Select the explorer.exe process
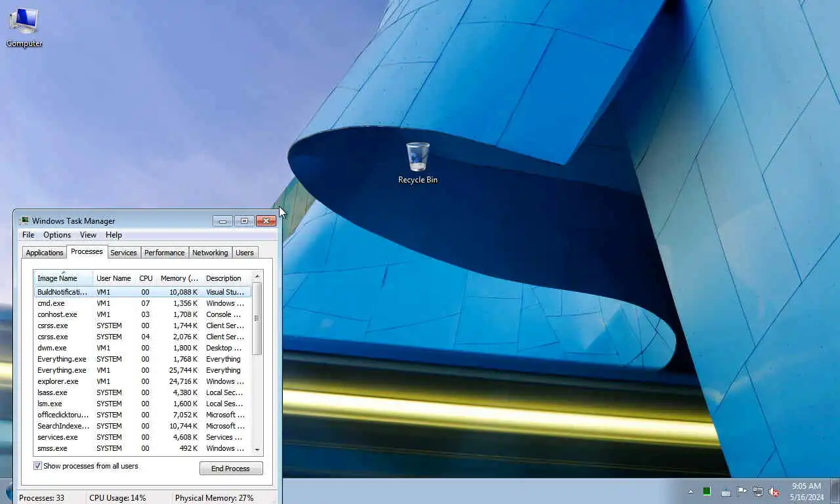 click(142, 381)
